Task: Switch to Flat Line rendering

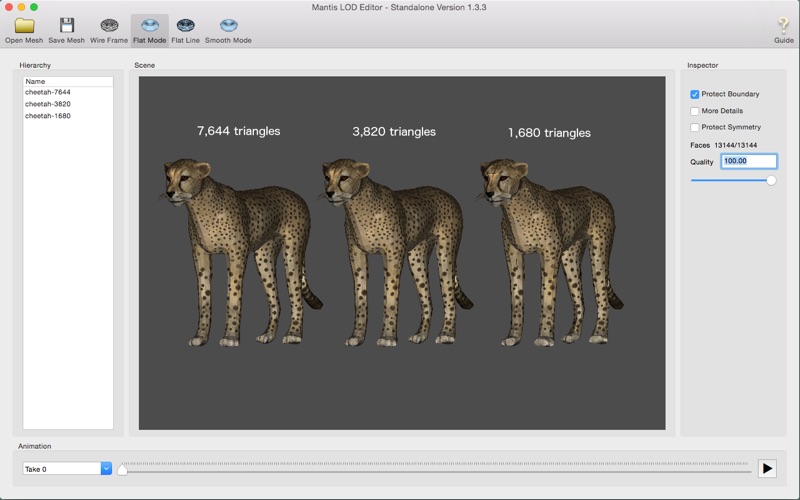Action: [185, 30]
